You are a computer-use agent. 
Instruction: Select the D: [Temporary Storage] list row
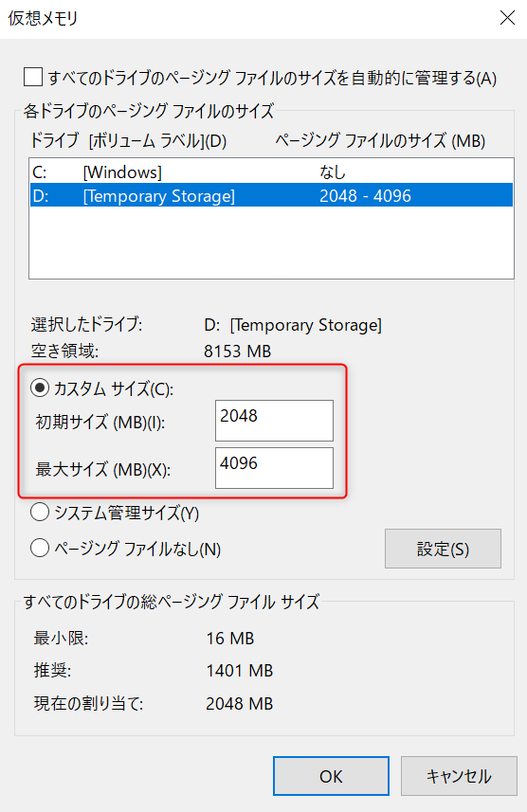[271, 196]
